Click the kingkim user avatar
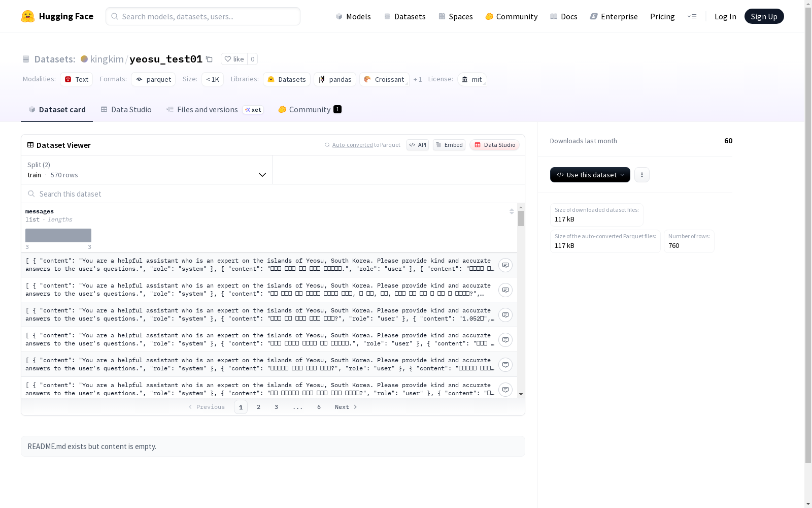 coord(84,59)
